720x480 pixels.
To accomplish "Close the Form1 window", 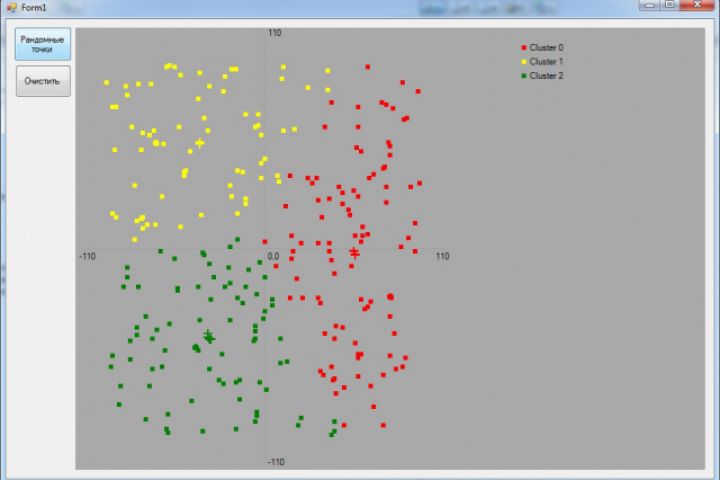I will point(697,5).
